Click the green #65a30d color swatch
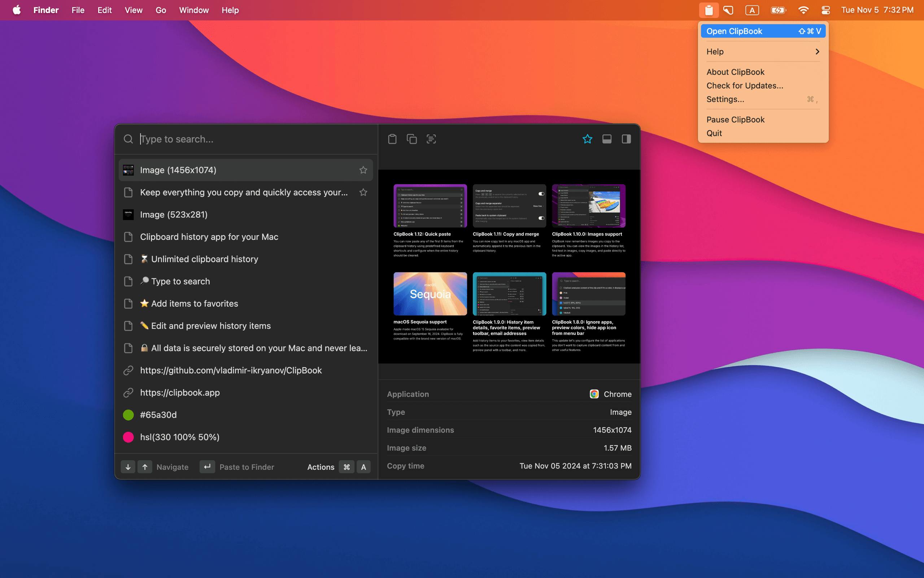924x578 pixels. [x=128, y=415]
